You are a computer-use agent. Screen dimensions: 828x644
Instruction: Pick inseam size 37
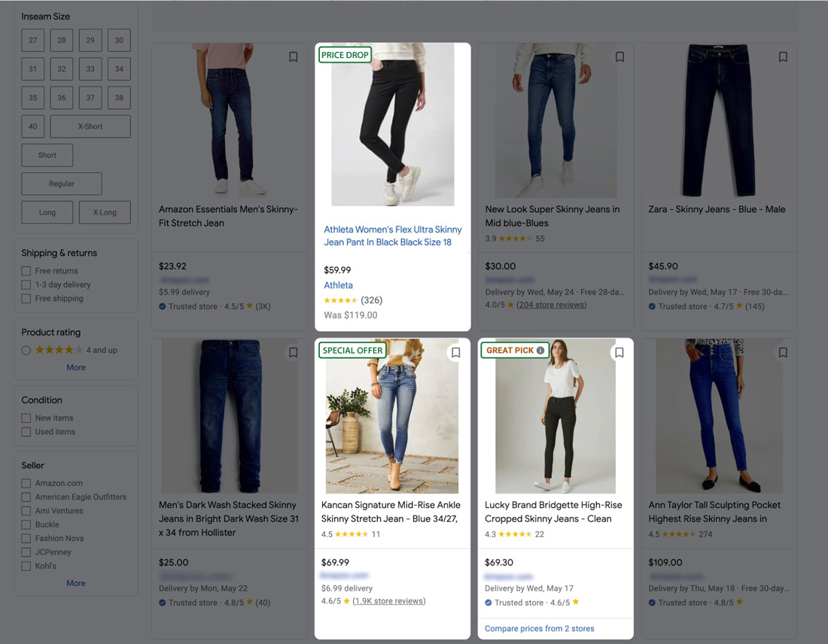click(x=90, y=98)
